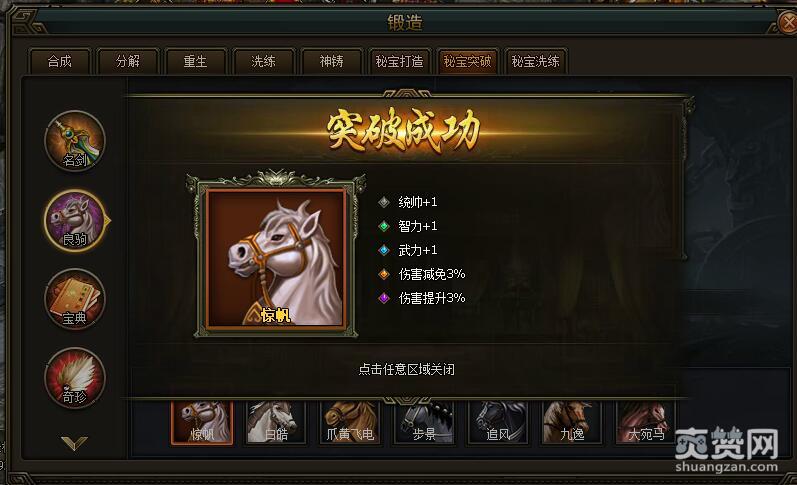The height and width of the screenshot is (485, 797).
Task: Click 点击任意区域关闭 to dismiss the popup
Action: pyautogui.click(x=406, y=369)
